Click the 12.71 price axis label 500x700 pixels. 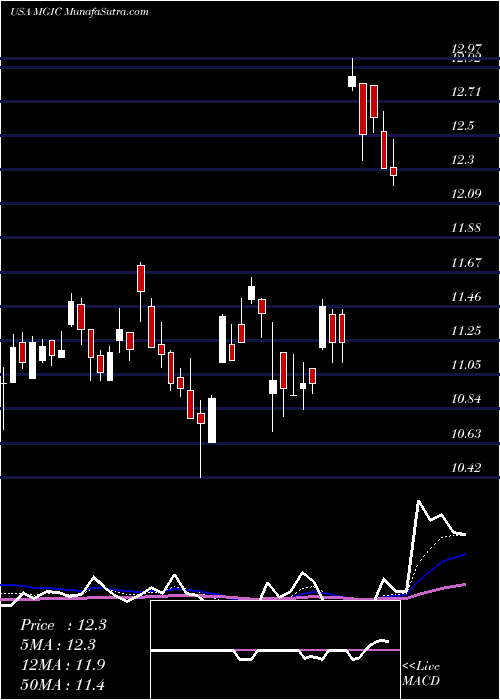467,92
